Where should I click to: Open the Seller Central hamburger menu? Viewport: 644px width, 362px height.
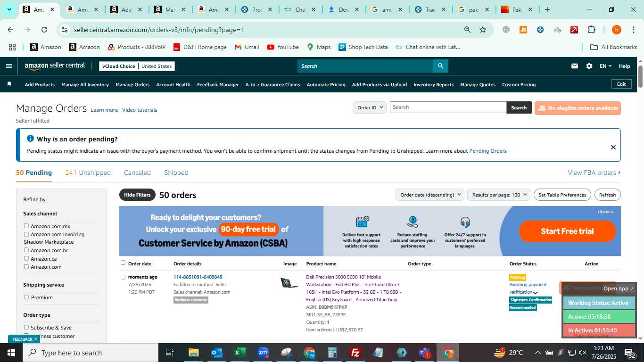(8, 66)
